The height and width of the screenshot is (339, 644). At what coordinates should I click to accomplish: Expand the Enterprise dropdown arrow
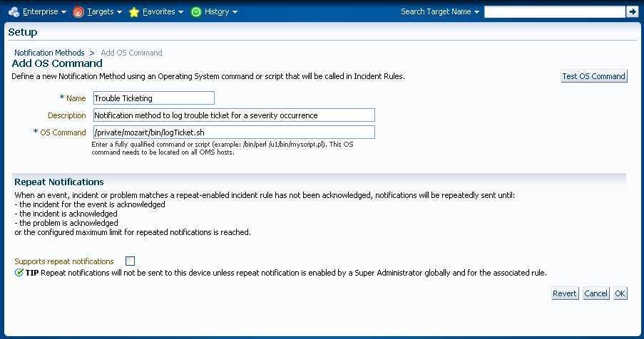click(63, 12)
